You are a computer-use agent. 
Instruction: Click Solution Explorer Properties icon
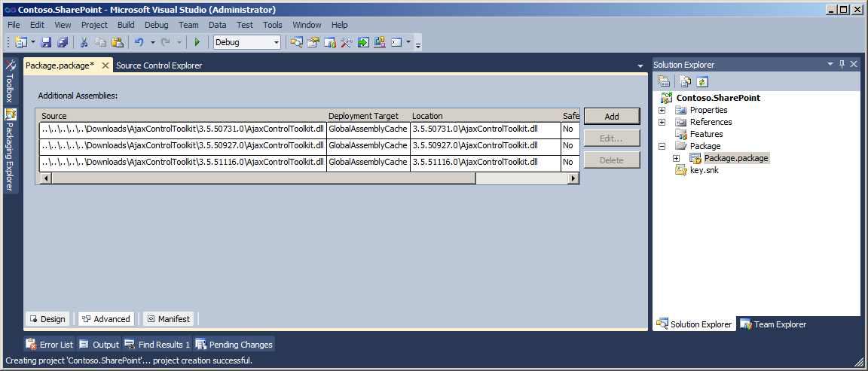663,82
